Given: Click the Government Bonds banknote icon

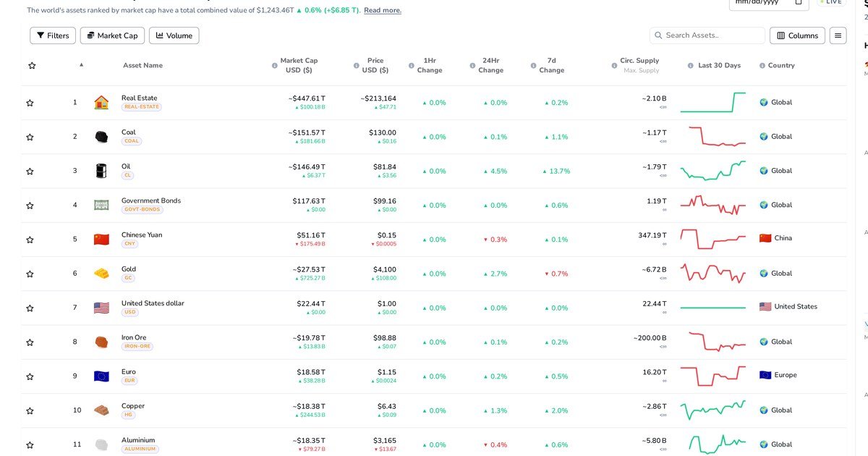Looking at the screenshot, I should (x=101, y=206).
